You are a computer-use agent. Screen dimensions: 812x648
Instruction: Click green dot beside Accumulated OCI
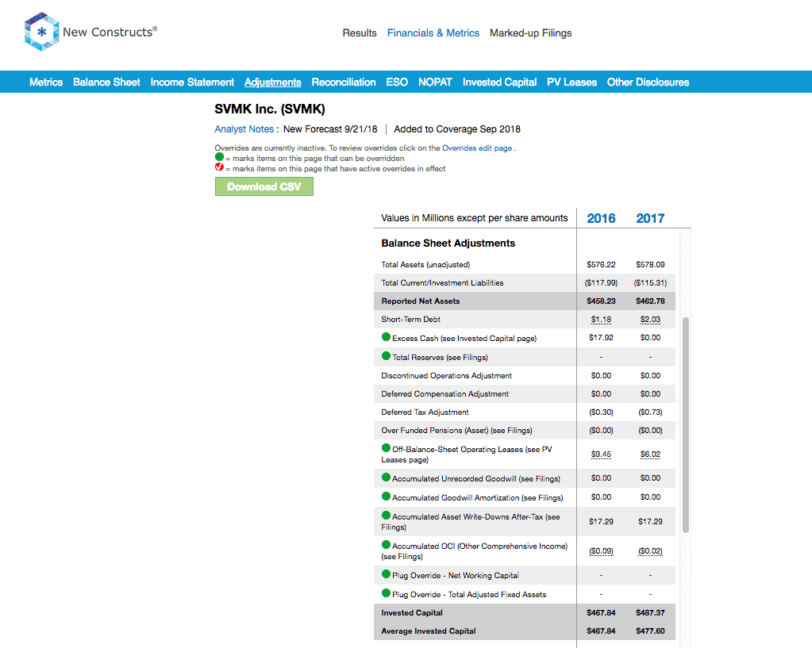[386, 545]
